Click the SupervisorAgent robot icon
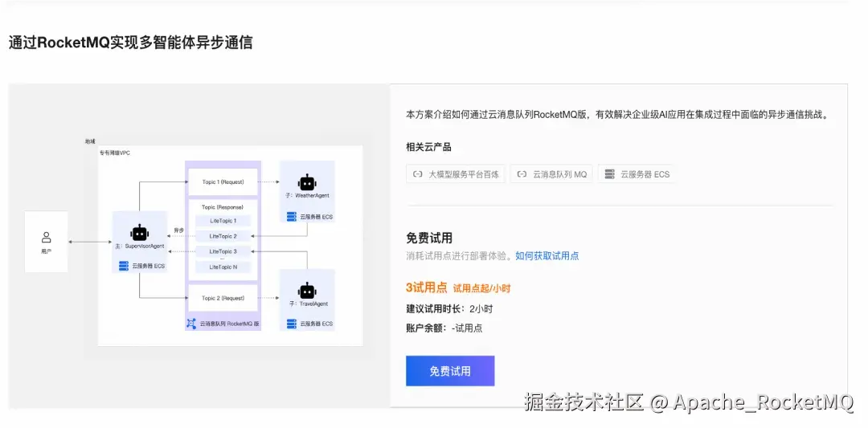Screen dimensions: 868x428 click(x=140, y=232)
